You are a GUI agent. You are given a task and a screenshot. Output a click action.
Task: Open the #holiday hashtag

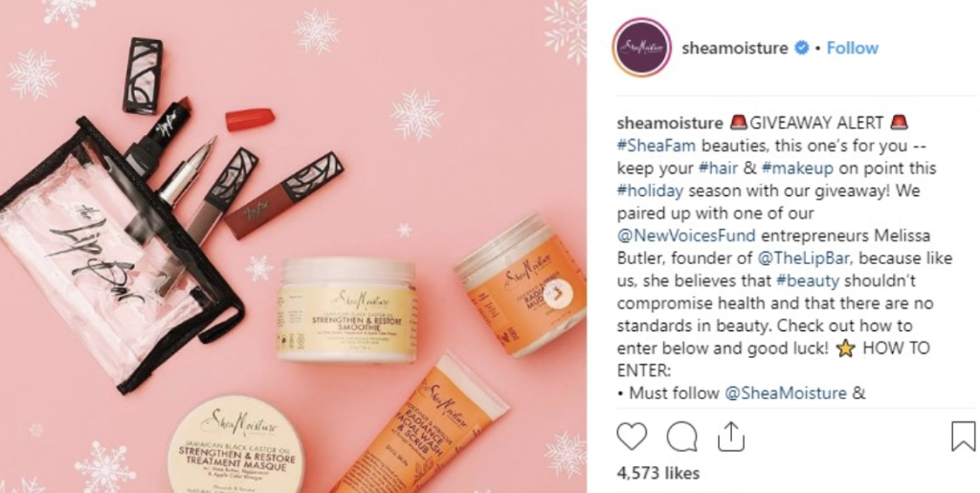point(650,190)
